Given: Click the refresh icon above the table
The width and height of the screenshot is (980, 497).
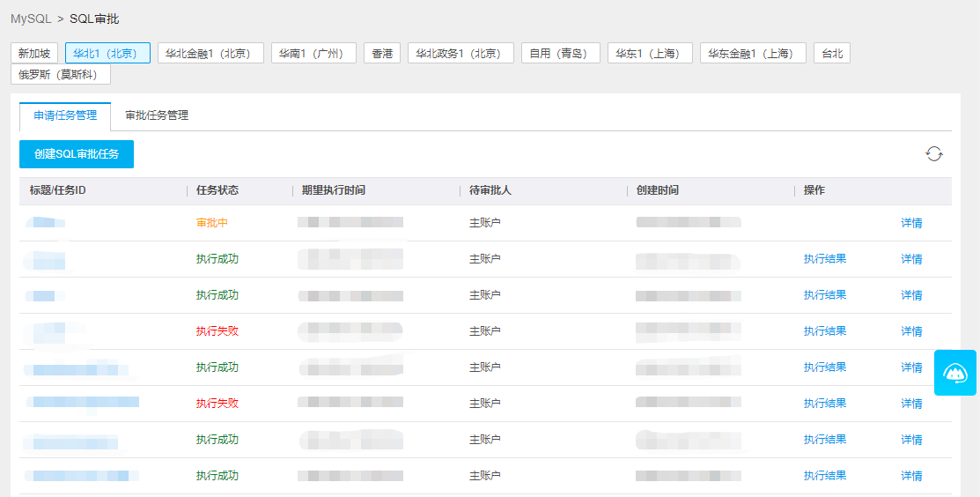Looking at the screenshot, I should tap(934, 154).
